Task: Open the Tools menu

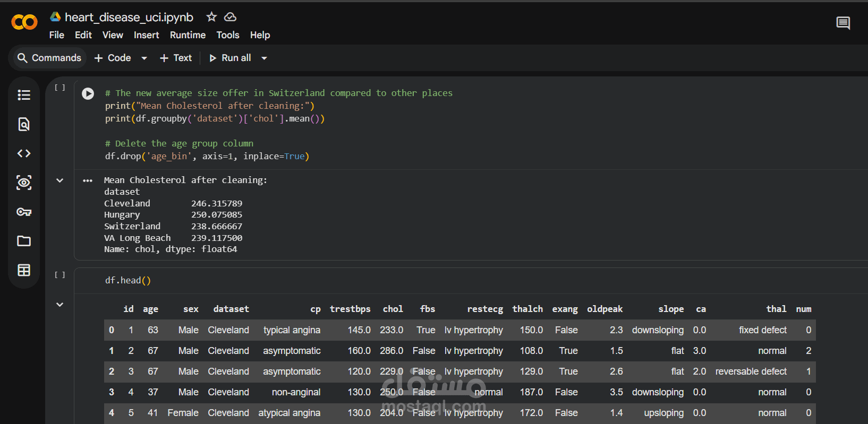Action: coord(227,35)
